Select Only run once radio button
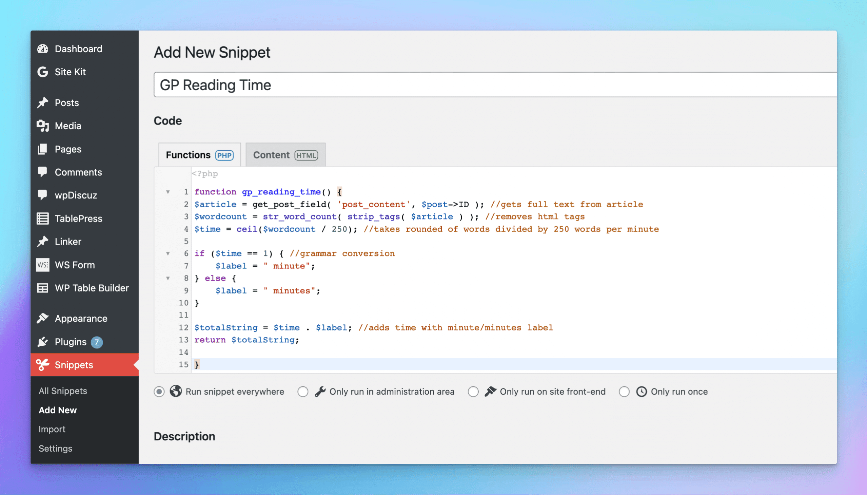The image size is (868, 495). 625,392
